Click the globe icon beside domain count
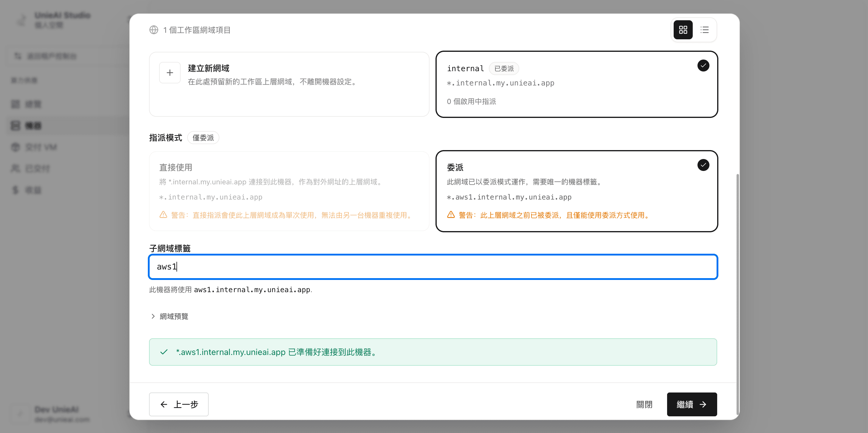Screen dimensions: 868x433 click(x=154, y=30)
